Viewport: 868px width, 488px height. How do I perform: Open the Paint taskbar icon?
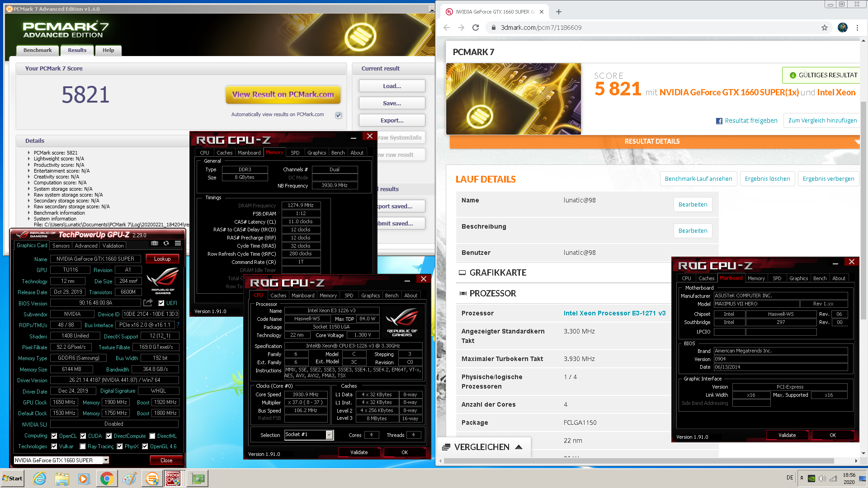coord(129,479)
